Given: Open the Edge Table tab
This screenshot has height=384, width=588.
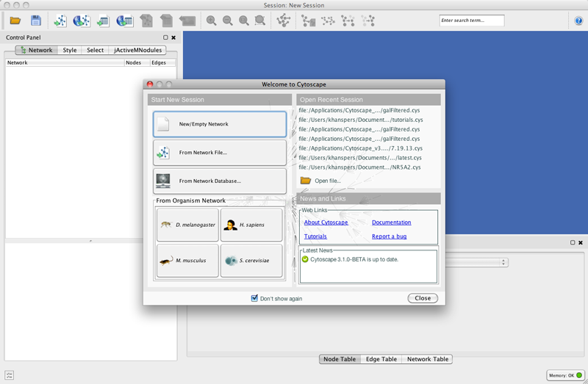Looking at the screenshot, I should click(381, 359).
